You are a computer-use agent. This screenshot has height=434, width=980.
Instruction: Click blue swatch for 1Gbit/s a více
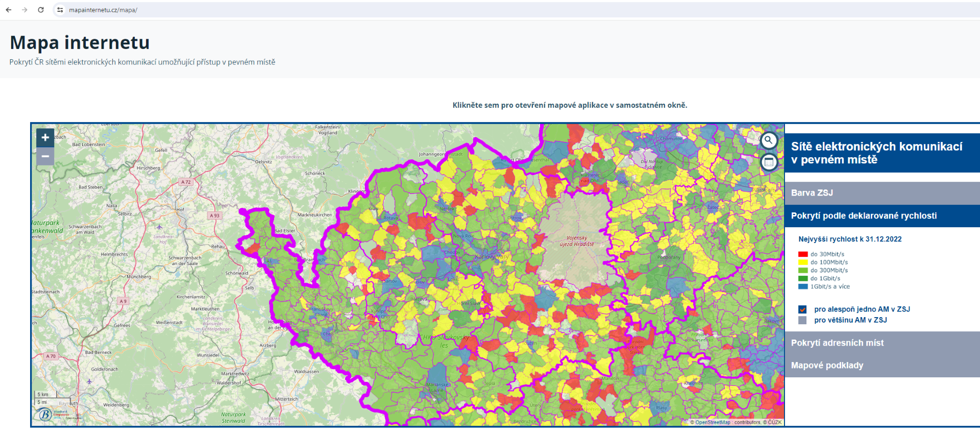[x=803, y=287]
